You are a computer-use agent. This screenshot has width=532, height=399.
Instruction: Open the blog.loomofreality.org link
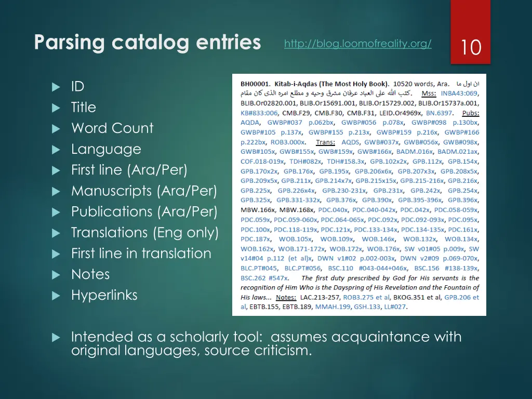(x=357, y=44)
